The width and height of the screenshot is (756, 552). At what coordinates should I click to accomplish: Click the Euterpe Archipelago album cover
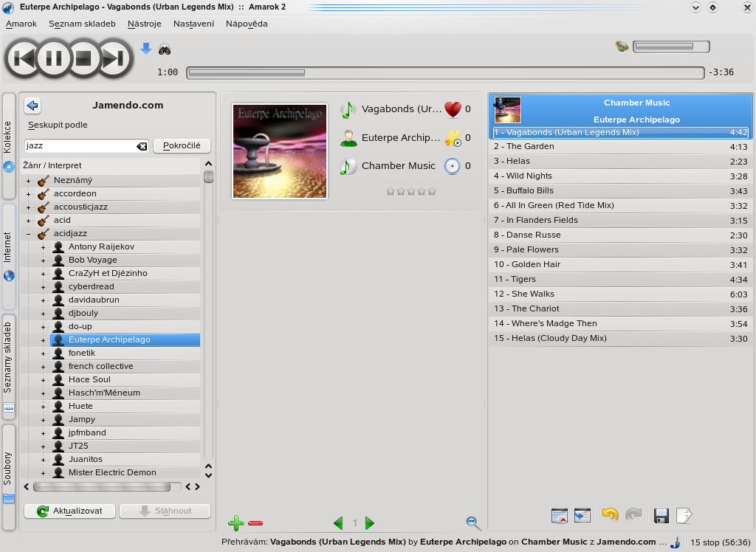[x=280, y=151]
